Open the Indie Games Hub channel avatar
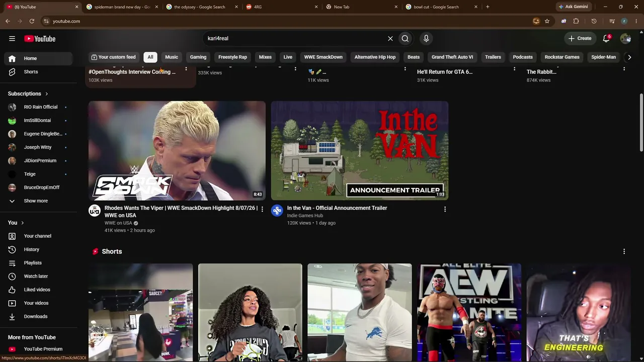 pos(277,211)
